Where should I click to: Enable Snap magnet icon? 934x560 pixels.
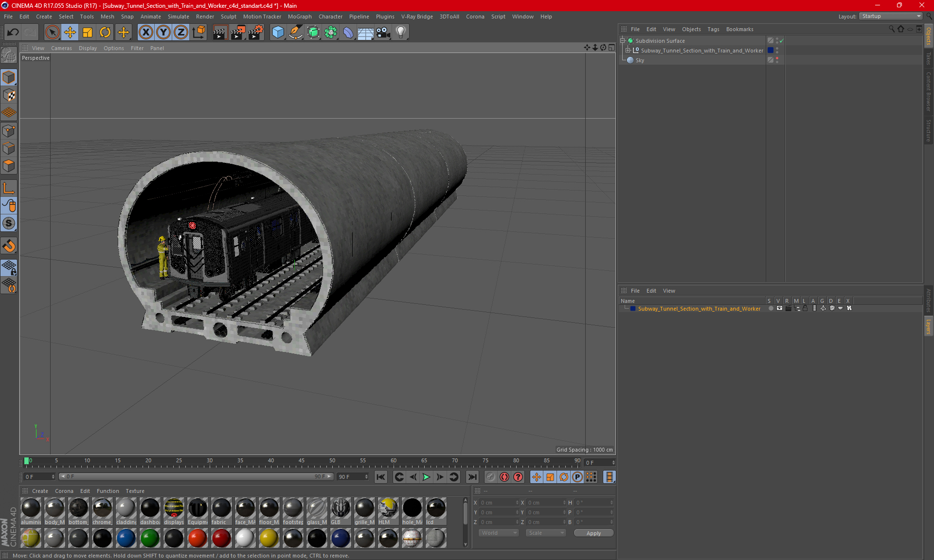[x=9, y=246]
